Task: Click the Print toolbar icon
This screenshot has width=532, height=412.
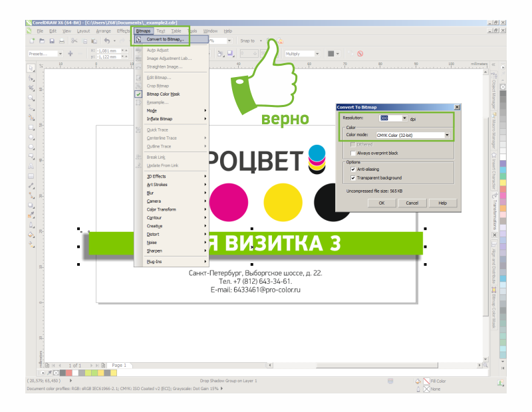Action: click(62, 41)
